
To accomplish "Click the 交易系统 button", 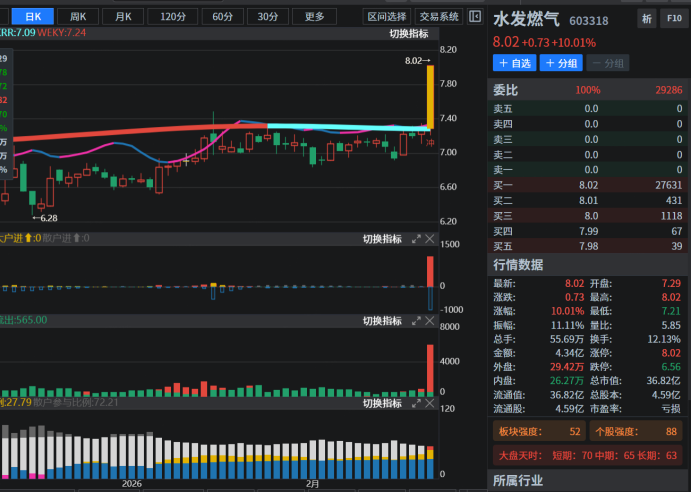I will coord(439,16).
